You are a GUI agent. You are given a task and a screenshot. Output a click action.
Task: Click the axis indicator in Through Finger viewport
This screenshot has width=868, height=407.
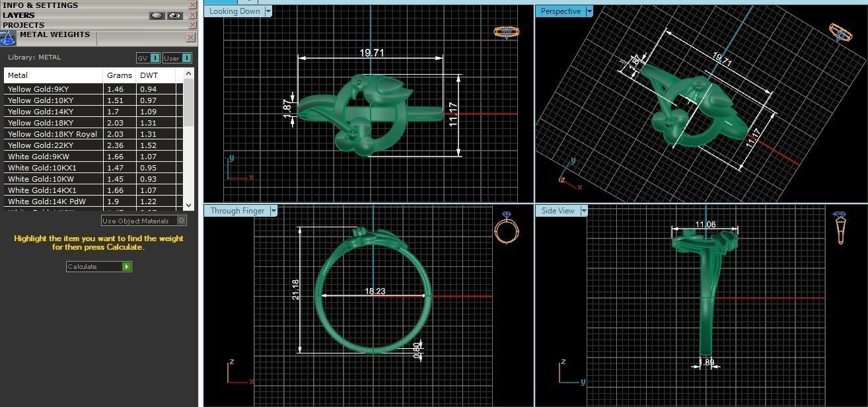click(x=240, y=372)
